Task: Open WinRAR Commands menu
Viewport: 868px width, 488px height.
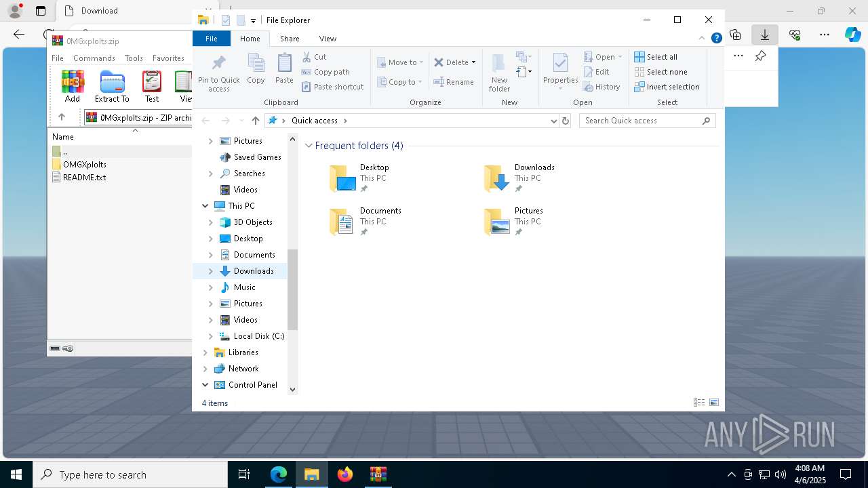Action: click(94, 58)
